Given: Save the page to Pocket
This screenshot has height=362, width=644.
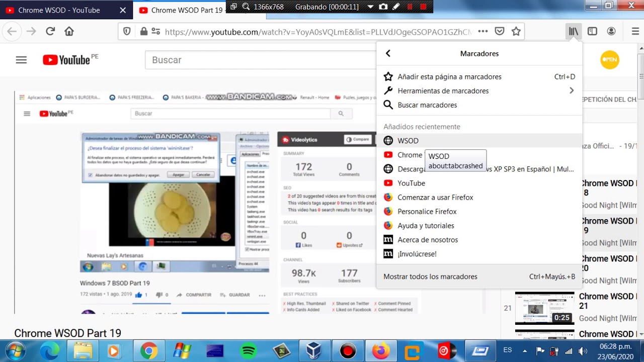Looking at the screenshot, I should pos(499,31).
